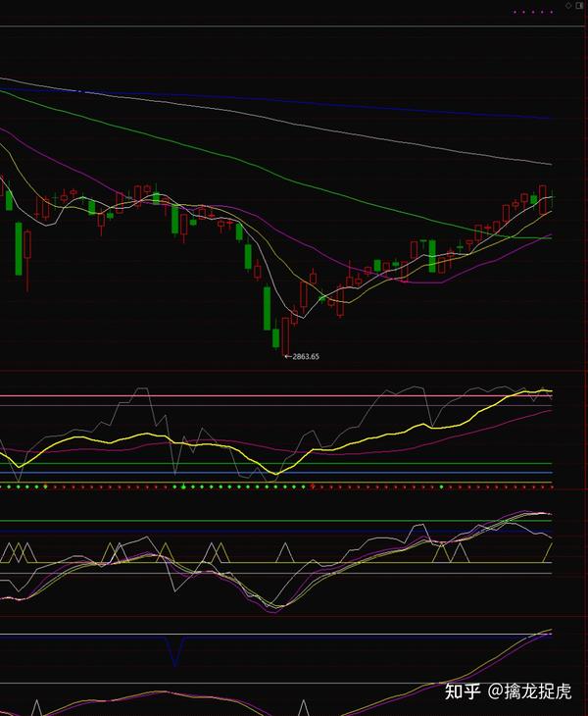Click the grey moving average line near top
The width and height of the screenshot is (588, 716).
point(294,121)
